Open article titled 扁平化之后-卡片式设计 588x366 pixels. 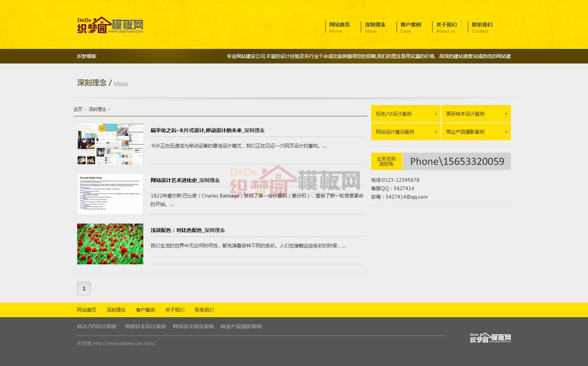tap(207, 131)
